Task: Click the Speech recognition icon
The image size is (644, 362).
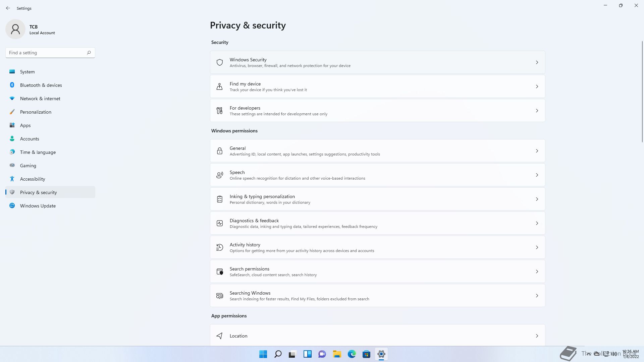Action: (x=220, y=175)
